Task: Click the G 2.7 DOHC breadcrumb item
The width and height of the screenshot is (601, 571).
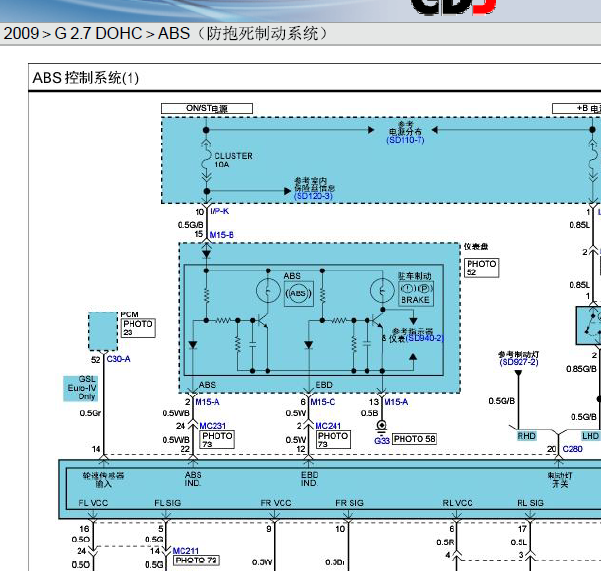Action: pos(99,33)
